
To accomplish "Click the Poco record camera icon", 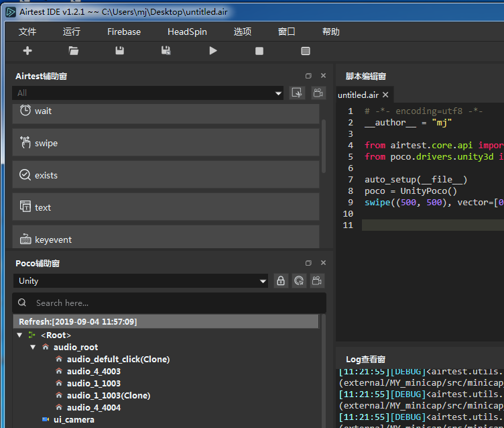I will click(317, 280).
